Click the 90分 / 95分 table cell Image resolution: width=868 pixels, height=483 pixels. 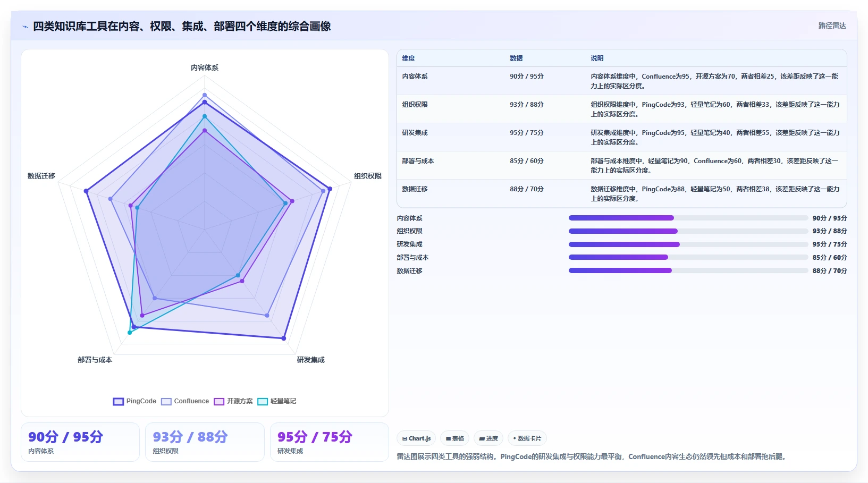527,77
